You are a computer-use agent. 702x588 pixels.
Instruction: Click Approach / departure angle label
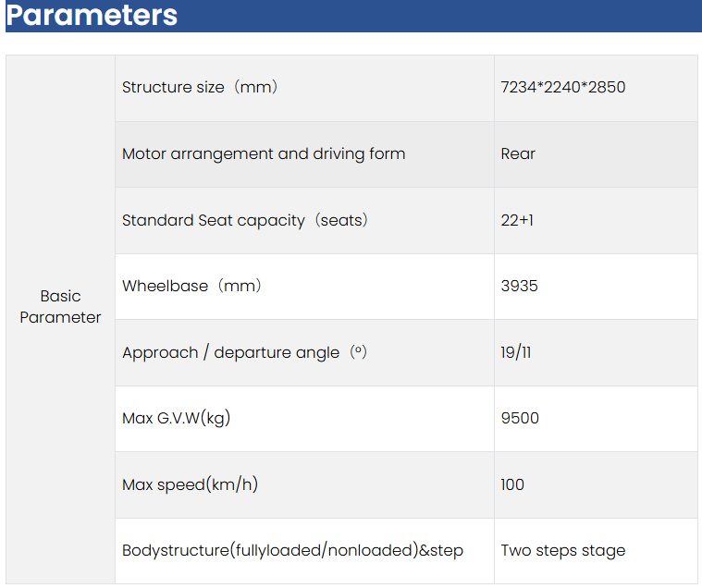245,352
